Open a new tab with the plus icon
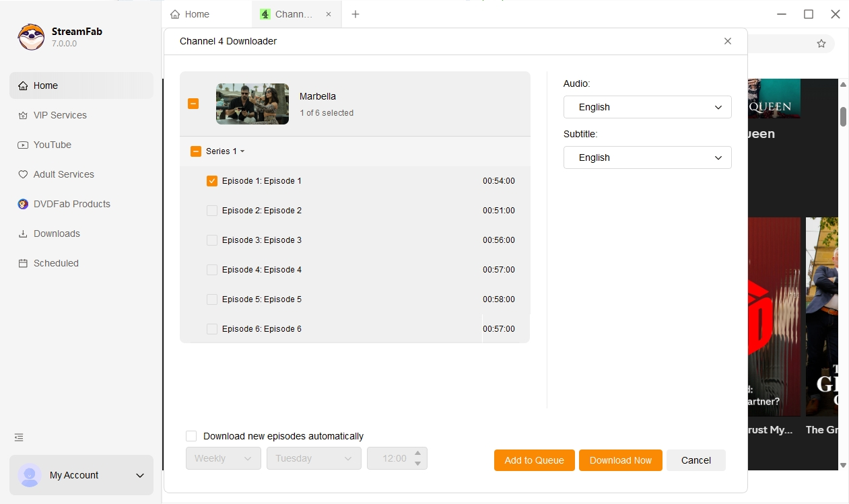Screen dimensions: 849x504 click(x=355, y=14)
